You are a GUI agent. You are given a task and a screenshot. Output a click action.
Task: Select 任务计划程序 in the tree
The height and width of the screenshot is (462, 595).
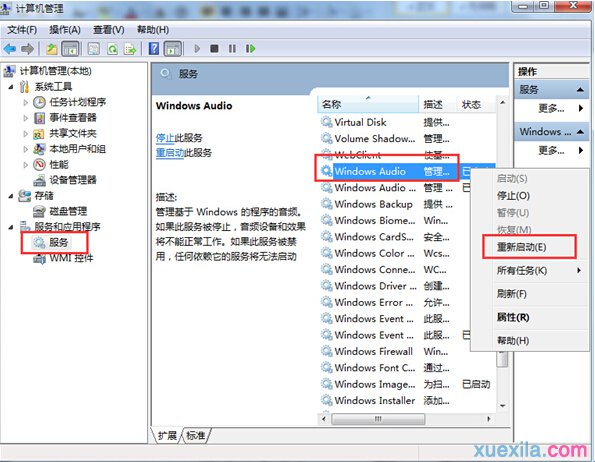tap(77, 102)
